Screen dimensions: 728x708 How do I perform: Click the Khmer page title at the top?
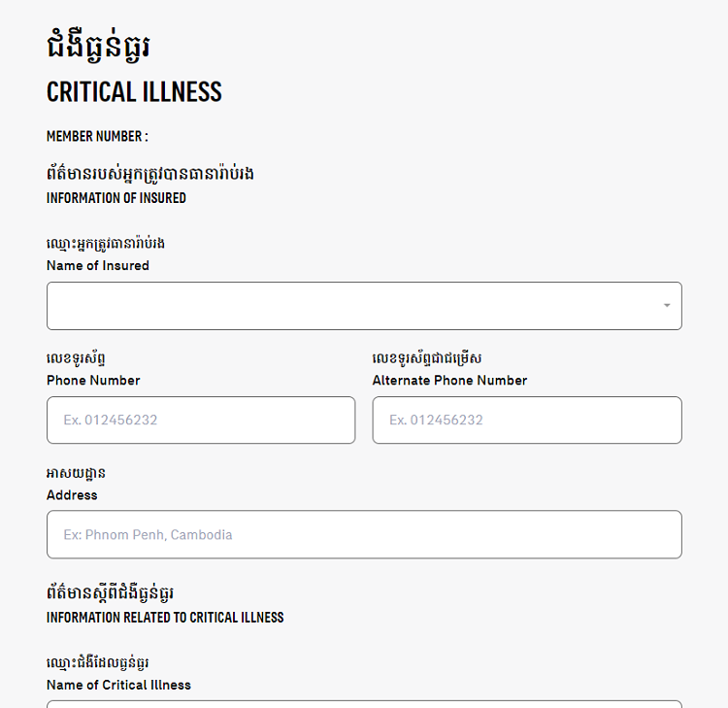click(x=98, y=47)
